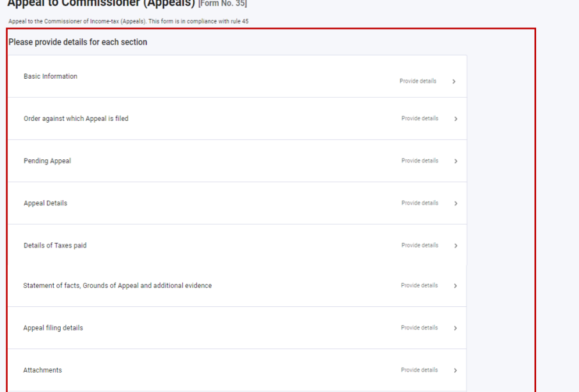Image resolution: width=579 pixels, height=392 pixels.
Task: Click the Form No. 35 label in heading
Action: (x=223, y=4)
